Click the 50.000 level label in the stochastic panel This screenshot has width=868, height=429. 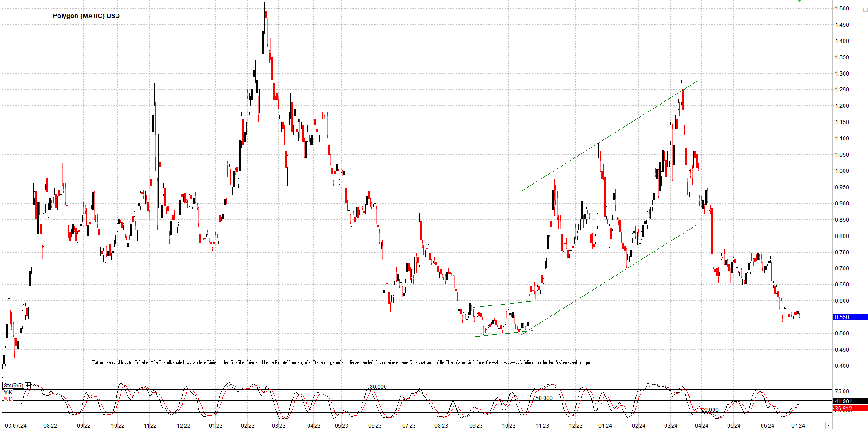[544, 398]
